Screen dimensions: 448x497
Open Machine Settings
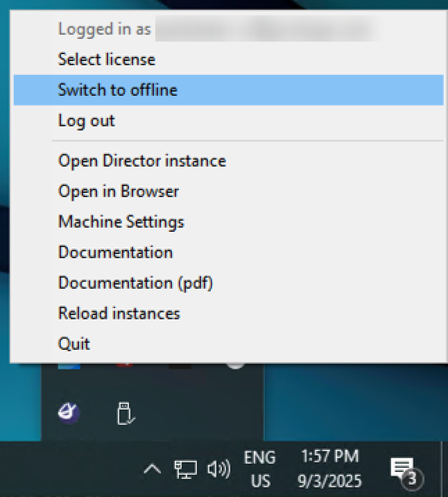click(121, 222)
